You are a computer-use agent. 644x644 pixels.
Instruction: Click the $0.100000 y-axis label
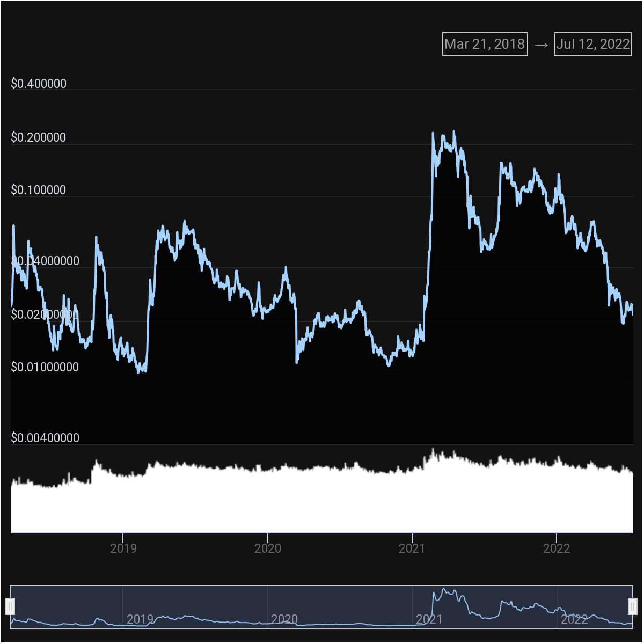(x=39, y=190)
